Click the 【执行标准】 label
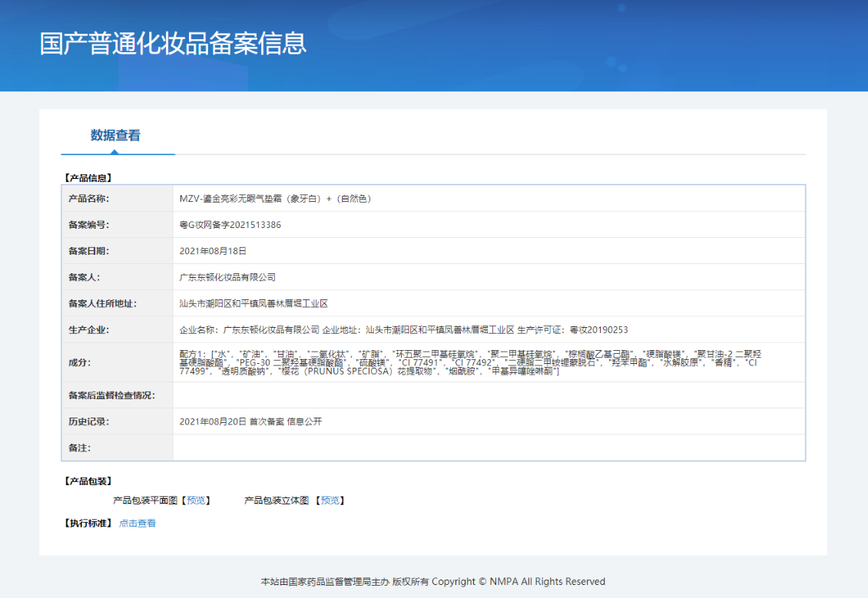868x598 pixels. click(88, 524)
